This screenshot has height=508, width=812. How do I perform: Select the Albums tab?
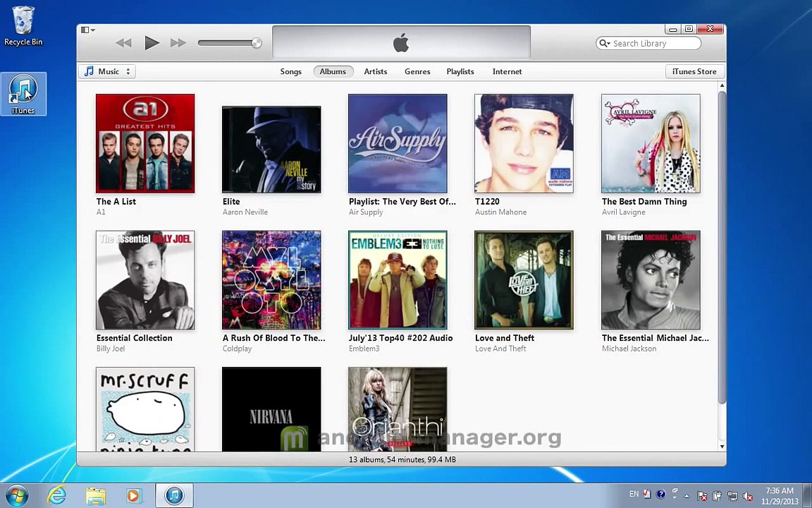click(x=333, y=71)
